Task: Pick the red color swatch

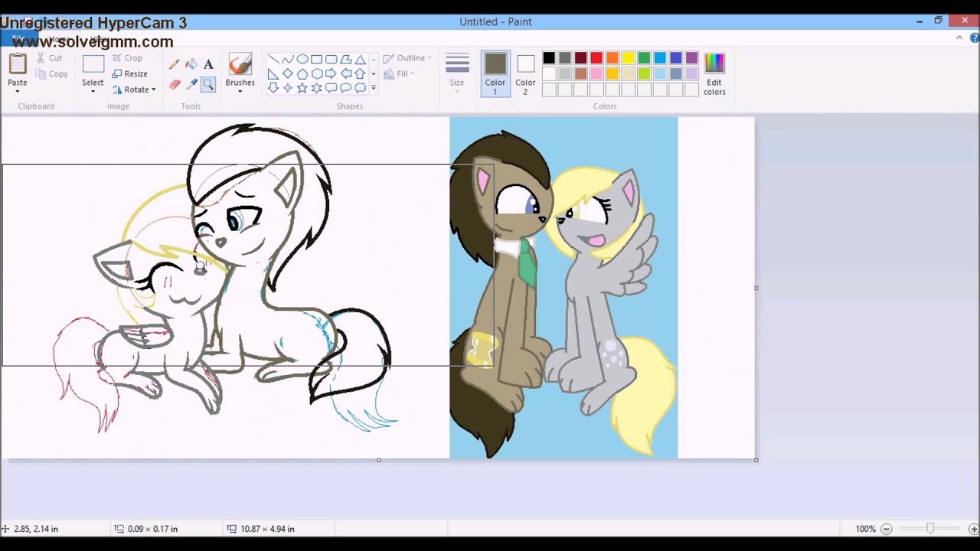Action: (596, 58)
